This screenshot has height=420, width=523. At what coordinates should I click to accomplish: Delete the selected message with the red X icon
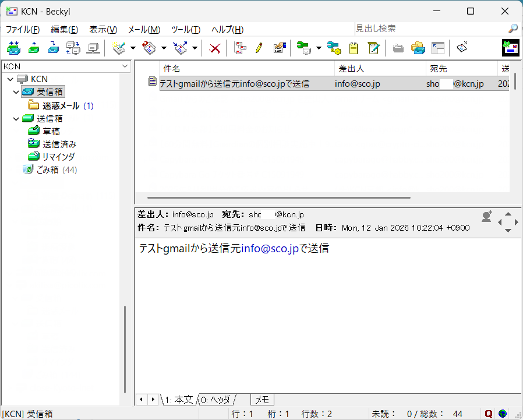pyautogui.click(x=214, y=48)
